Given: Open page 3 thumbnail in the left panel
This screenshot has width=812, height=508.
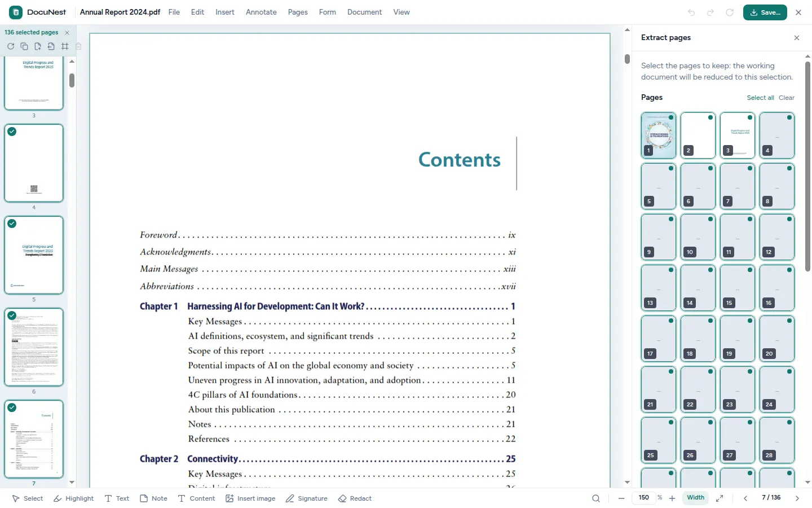Looking at the screenshot, I should click(34, 83).
